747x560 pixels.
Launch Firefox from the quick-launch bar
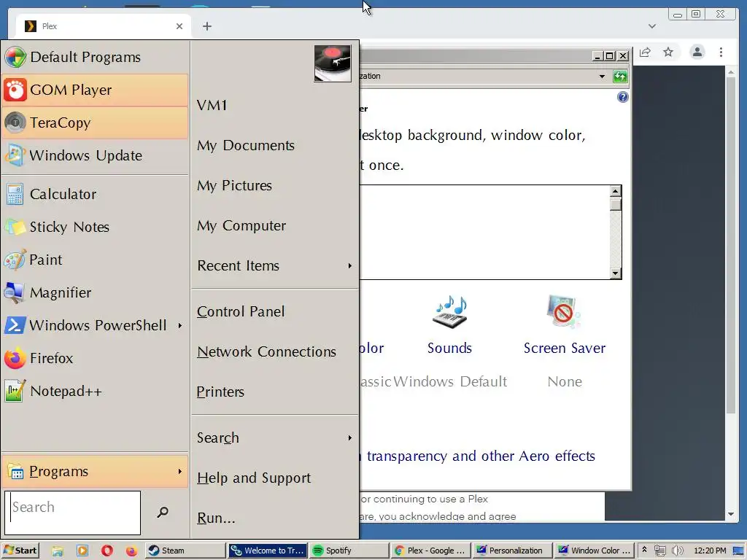tap(131, 551)
